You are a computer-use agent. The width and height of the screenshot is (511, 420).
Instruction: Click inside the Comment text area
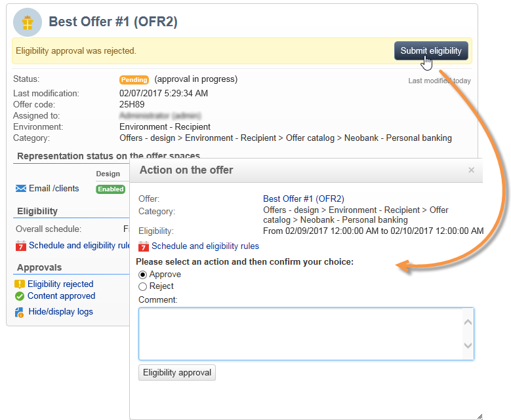(x=300, y=334)
